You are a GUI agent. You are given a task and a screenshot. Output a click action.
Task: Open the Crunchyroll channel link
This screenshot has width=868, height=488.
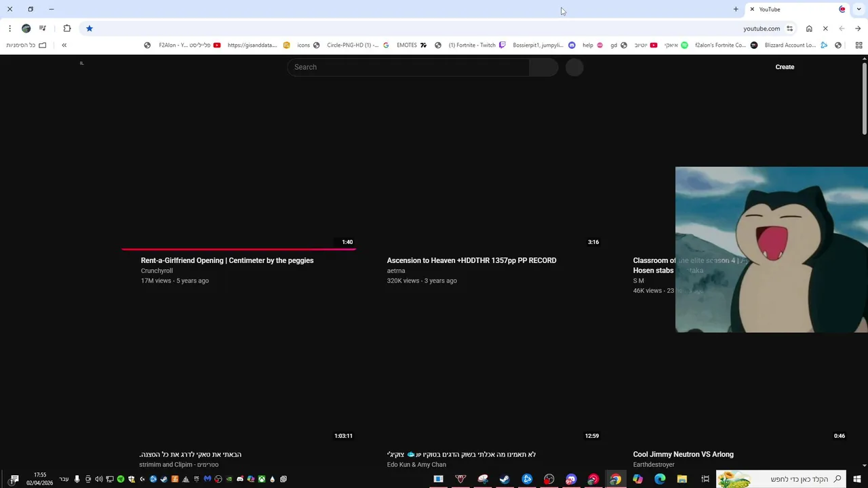pyautogui.click(x=157, y=270)
